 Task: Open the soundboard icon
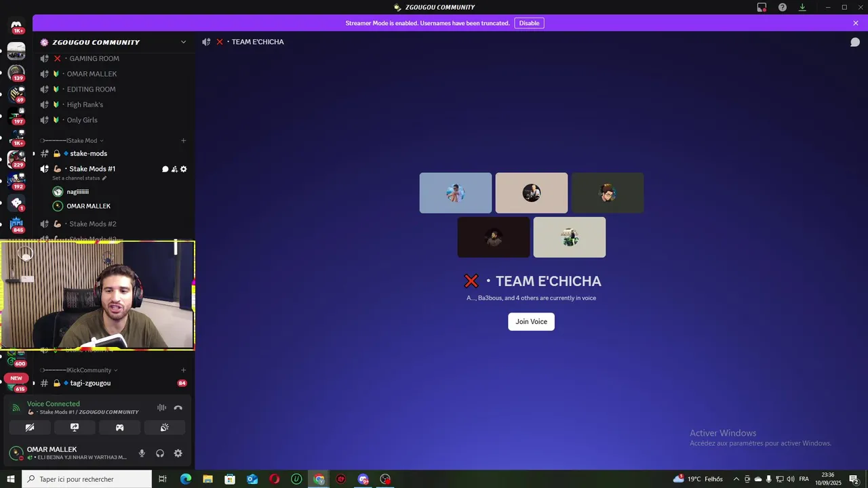(164, 428)
